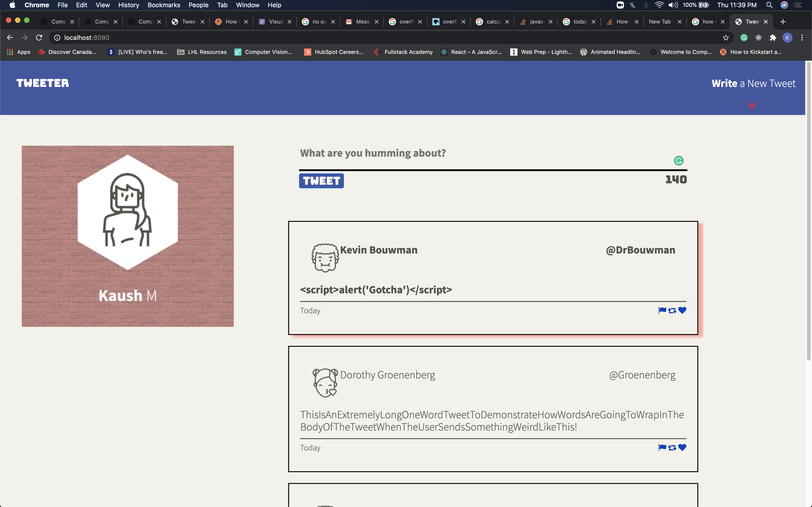Viewport: 812px width, 507px height.
Task: Open the LHL Resources bookmark folder
Action: point(202,52)
